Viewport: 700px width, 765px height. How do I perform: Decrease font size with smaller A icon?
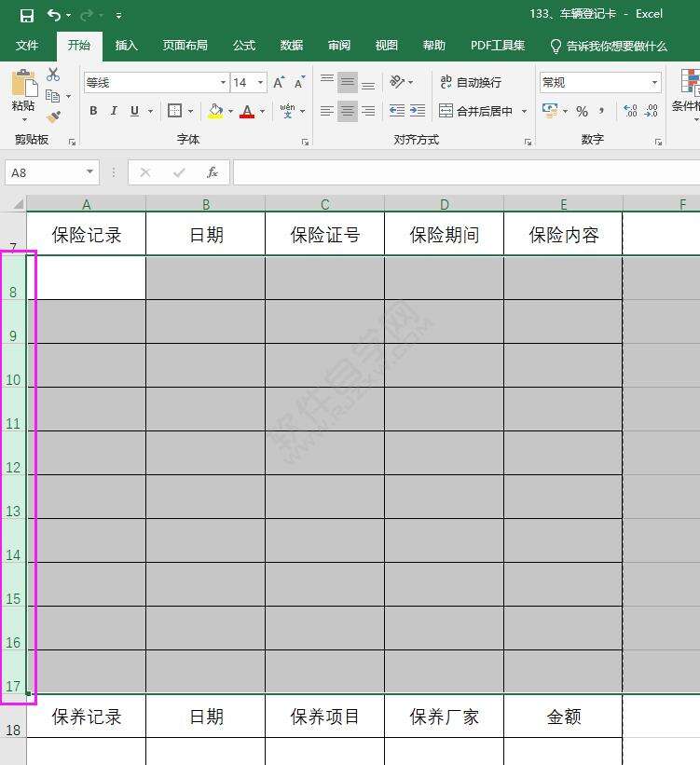pyautogui.click(x=299, y=82)
